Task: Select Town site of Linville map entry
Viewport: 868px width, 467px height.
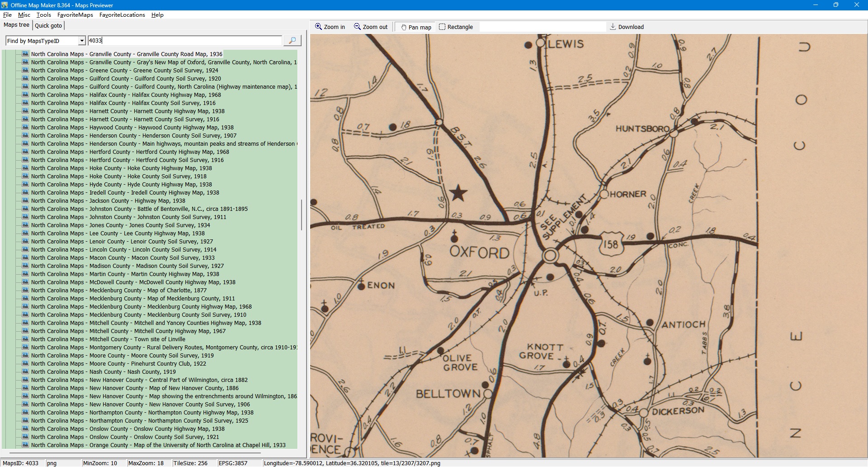Action: tap(108, 339)
